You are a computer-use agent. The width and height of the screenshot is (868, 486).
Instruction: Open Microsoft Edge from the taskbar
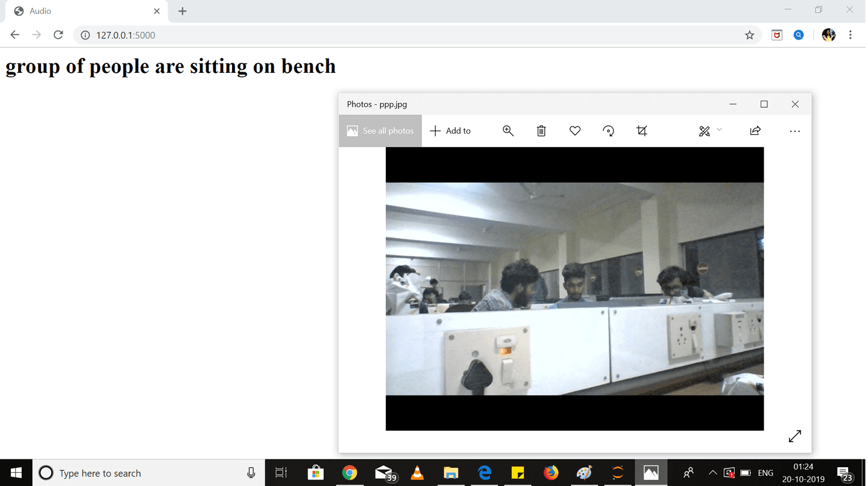click(484, 473)
